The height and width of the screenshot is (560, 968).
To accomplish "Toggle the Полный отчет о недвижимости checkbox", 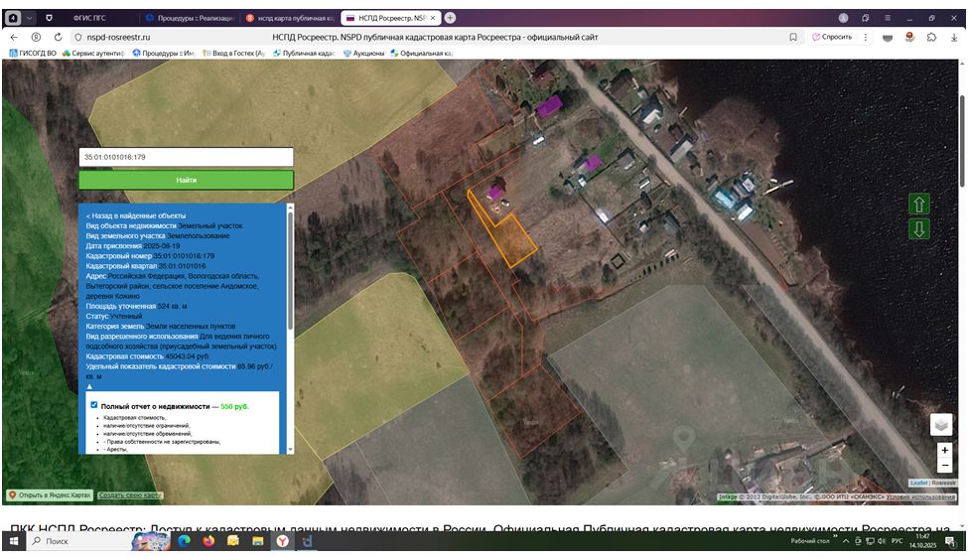I will pyautogui.click(x=94, y=405).
